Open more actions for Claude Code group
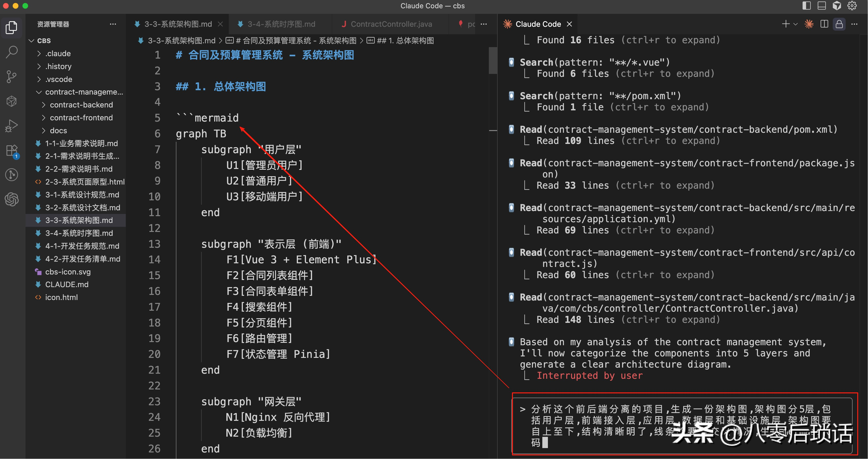The image size is (868, 459). (x=855, y=24)
